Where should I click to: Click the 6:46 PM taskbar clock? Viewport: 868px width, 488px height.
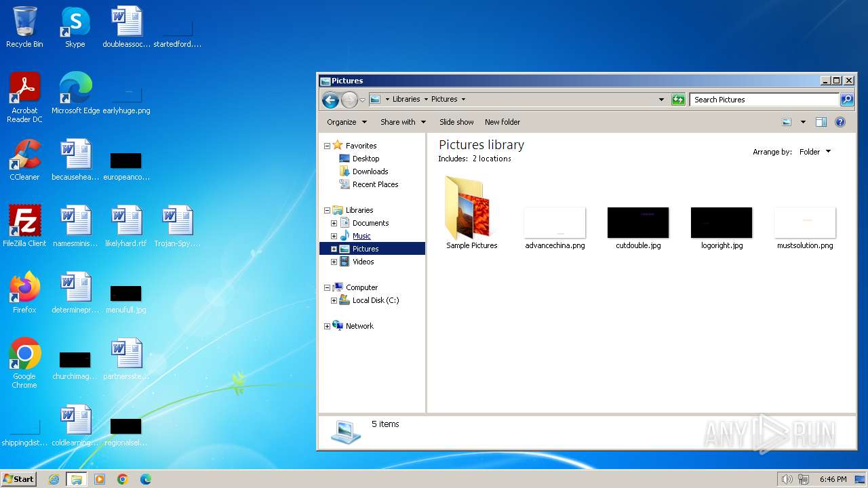tap(833, 479)
